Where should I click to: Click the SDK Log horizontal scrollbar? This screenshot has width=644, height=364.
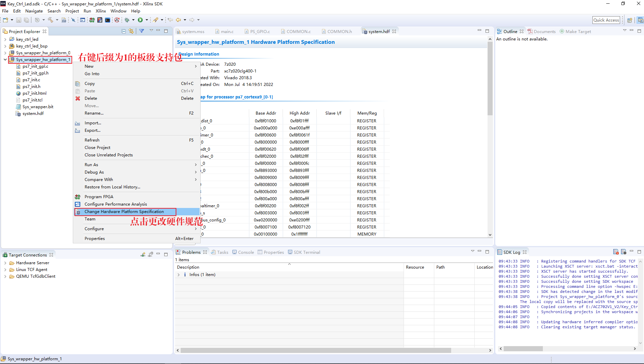(x=523, y=349)
